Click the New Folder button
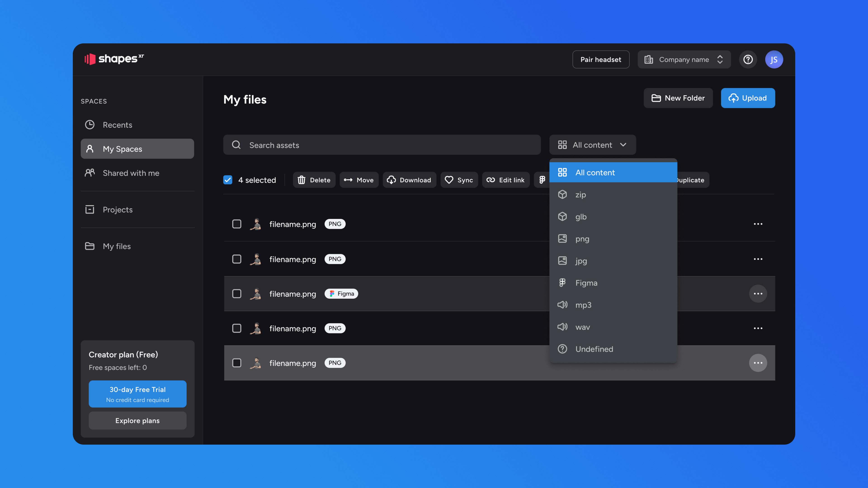Screen dimensions: 868x488 tap(678, 98)
